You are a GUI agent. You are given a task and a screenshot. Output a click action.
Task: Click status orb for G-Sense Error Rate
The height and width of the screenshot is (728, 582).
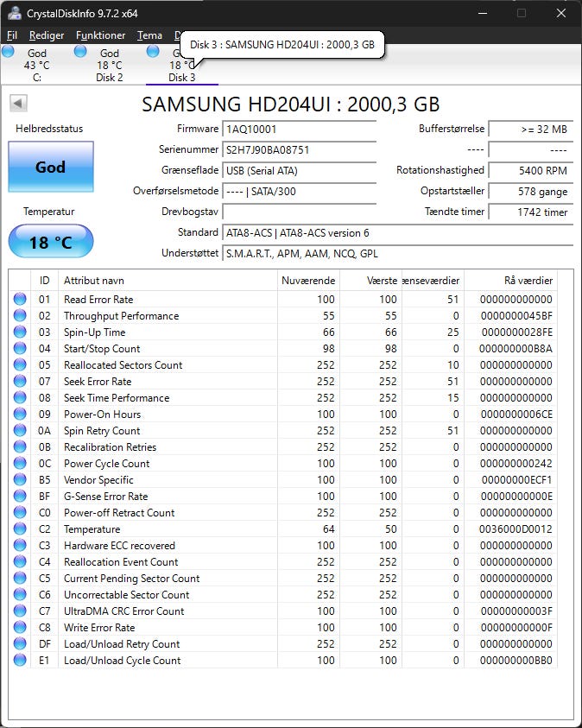pyautogui.click(x=20, y=496)
